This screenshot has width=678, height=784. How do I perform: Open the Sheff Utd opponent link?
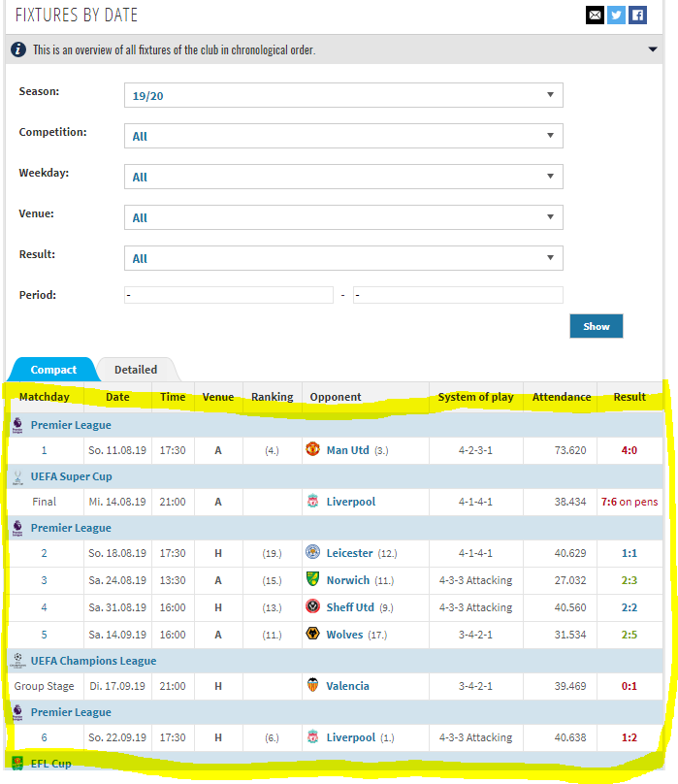click(x=350, y=607)
